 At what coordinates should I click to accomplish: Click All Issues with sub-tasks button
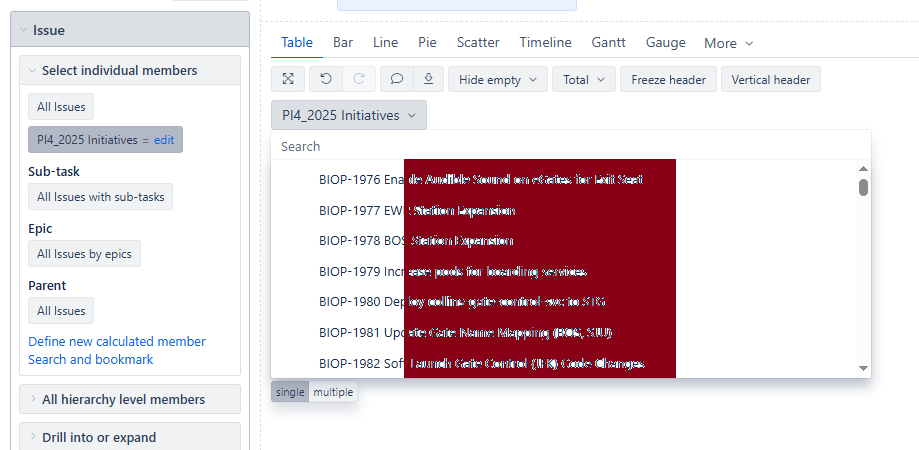coord(100,197)
